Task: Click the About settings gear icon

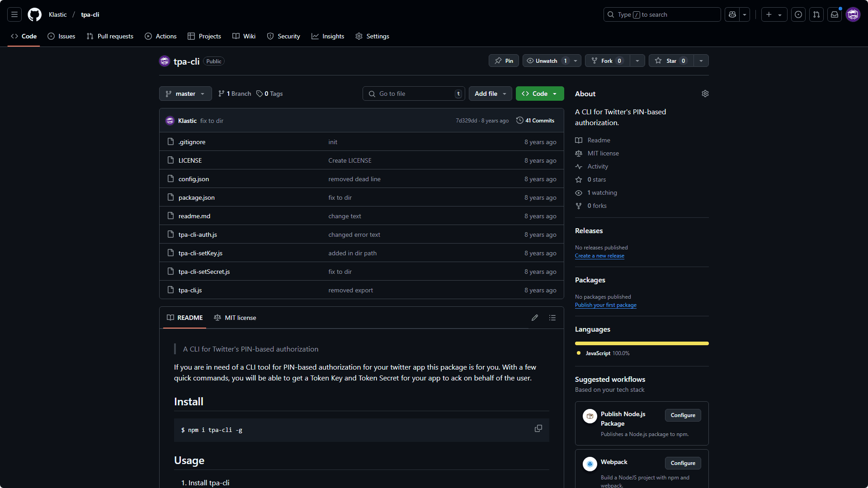Action: click(705, 94)
